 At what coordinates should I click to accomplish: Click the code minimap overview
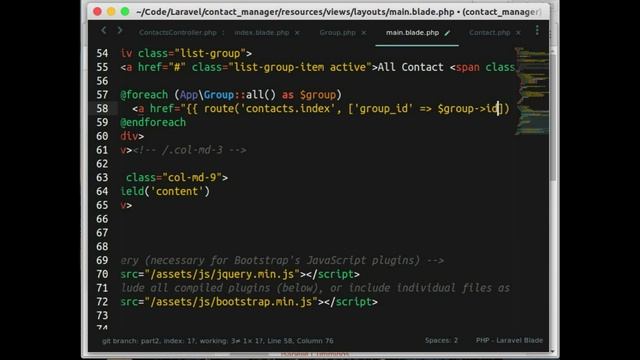(x=531, y=91)
